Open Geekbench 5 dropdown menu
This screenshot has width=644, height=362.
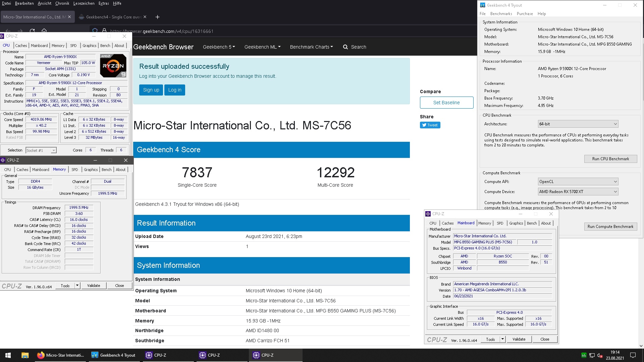[219, 47]
